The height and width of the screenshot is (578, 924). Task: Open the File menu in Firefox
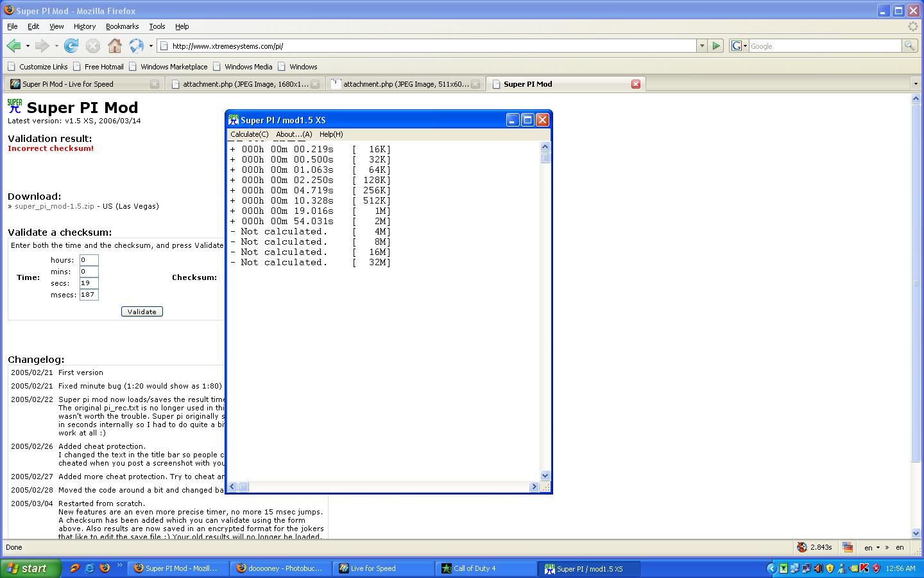pos(12,26)
